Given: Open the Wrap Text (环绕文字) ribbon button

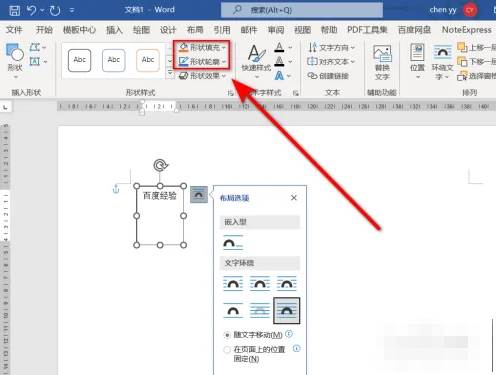Looking at the screenshot, I should (442, 62).
